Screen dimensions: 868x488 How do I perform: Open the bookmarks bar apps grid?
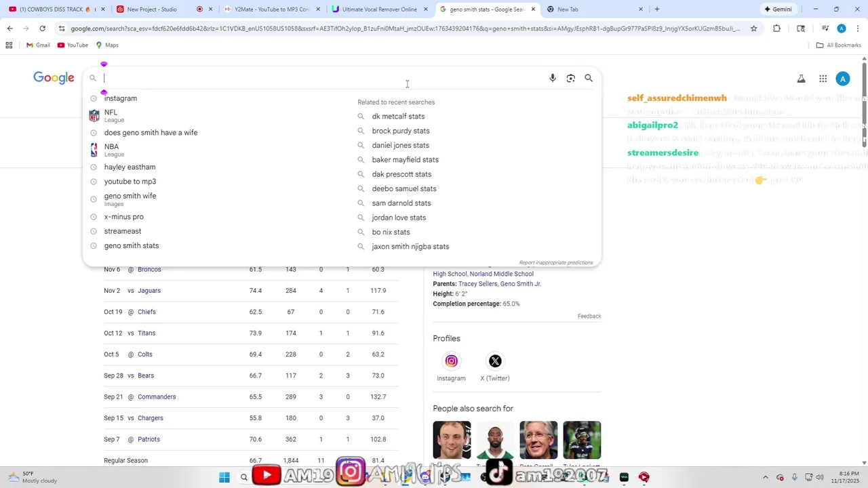point(9,45)
